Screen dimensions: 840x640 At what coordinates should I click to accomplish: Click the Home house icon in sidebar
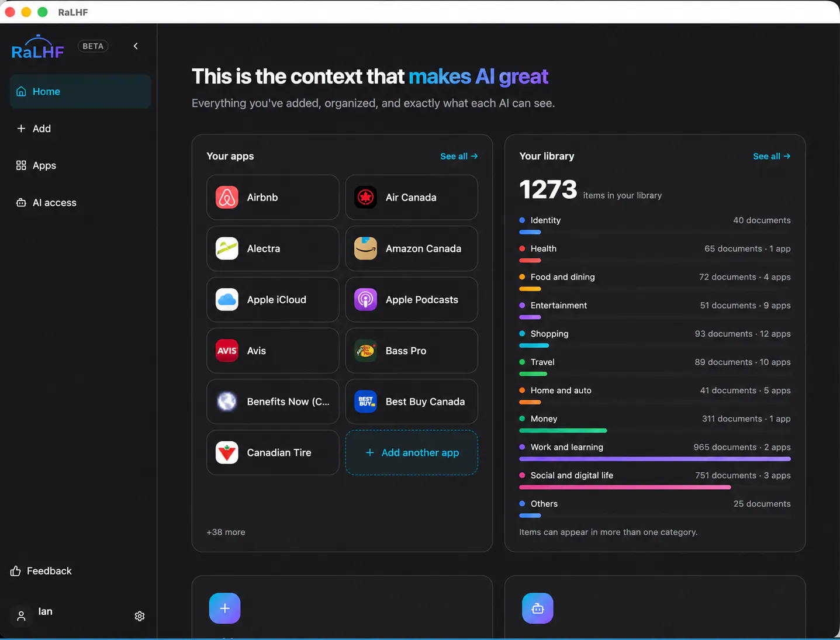coord(21,91)
